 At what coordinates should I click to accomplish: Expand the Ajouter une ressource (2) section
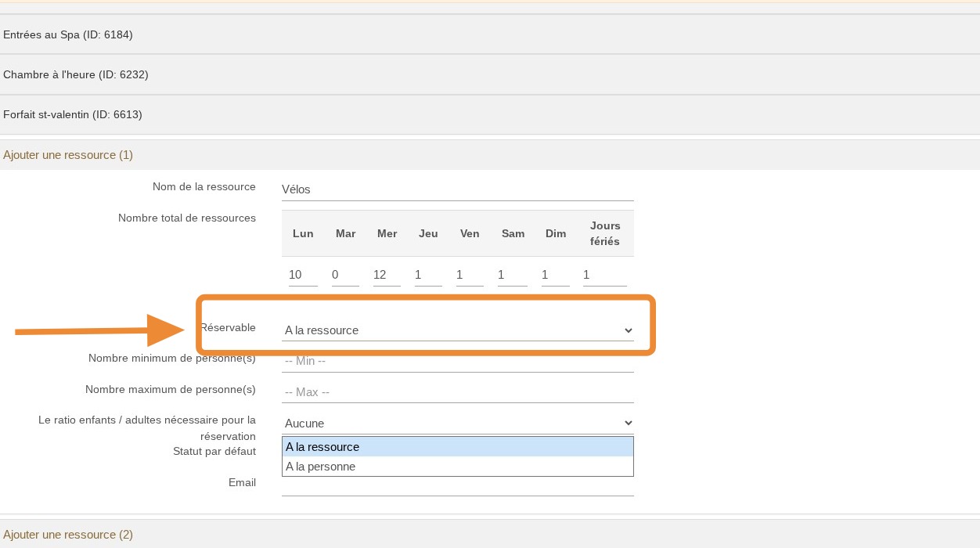(490, 535)
